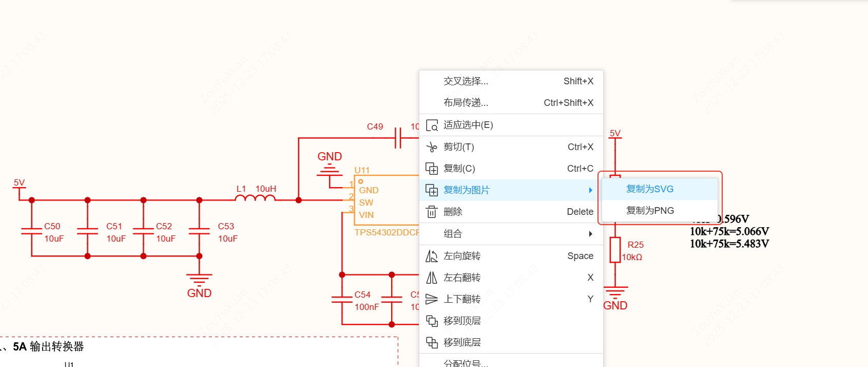Open the 交叉选择... menu entry

click(466, 81)
